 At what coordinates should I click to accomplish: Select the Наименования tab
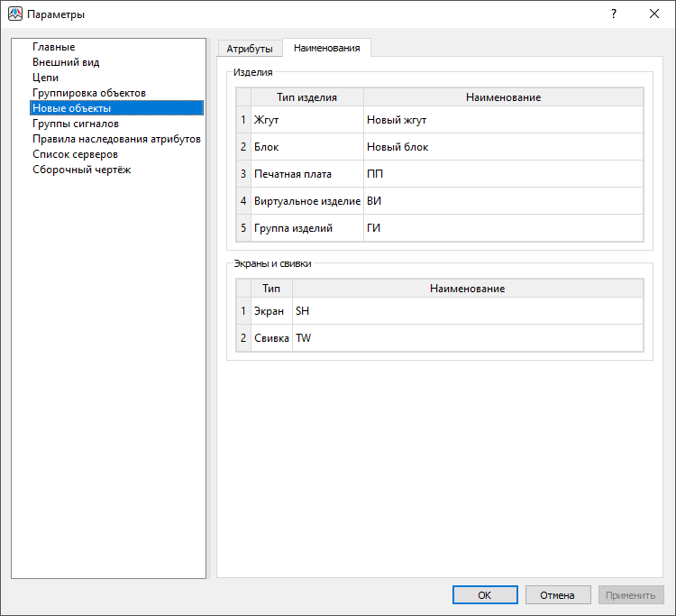click(326, 48)
